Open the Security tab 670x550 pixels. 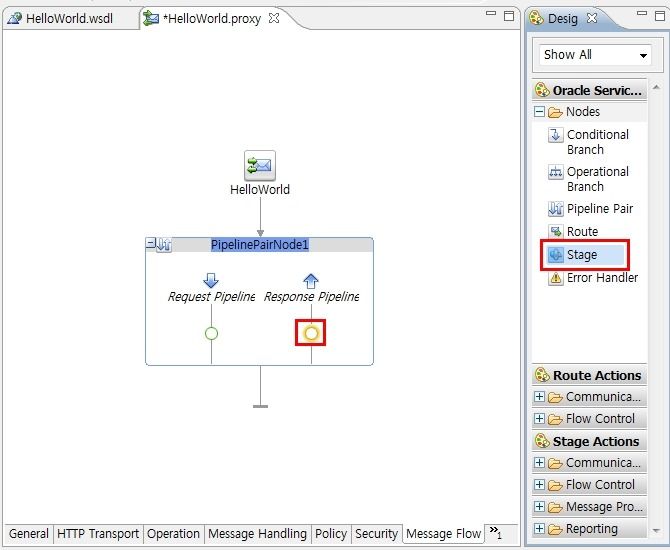376,534
